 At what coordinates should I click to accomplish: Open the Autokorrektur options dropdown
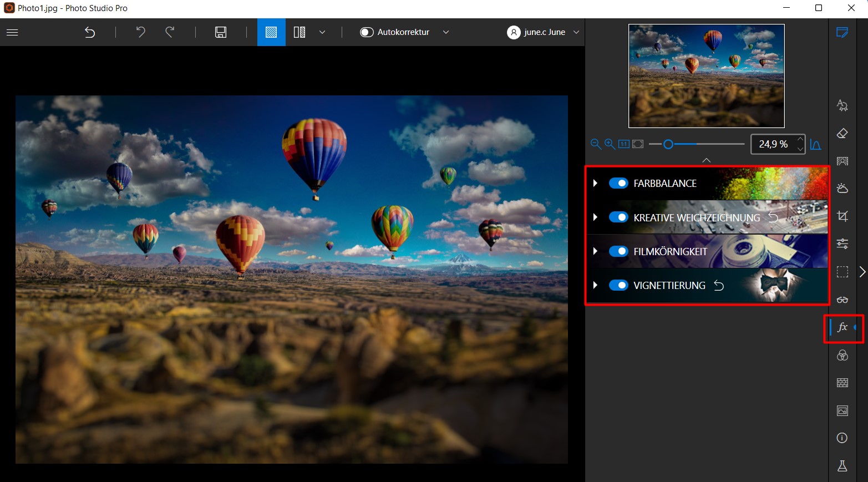click(x=446, y=32)
